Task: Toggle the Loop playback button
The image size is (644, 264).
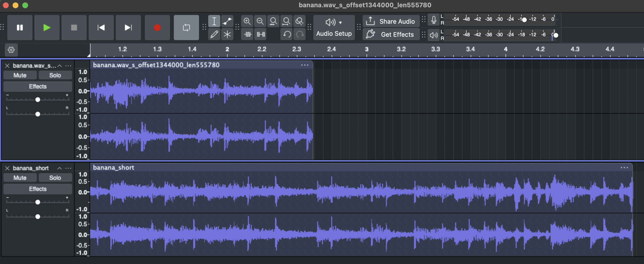Action: pos(186,28)
